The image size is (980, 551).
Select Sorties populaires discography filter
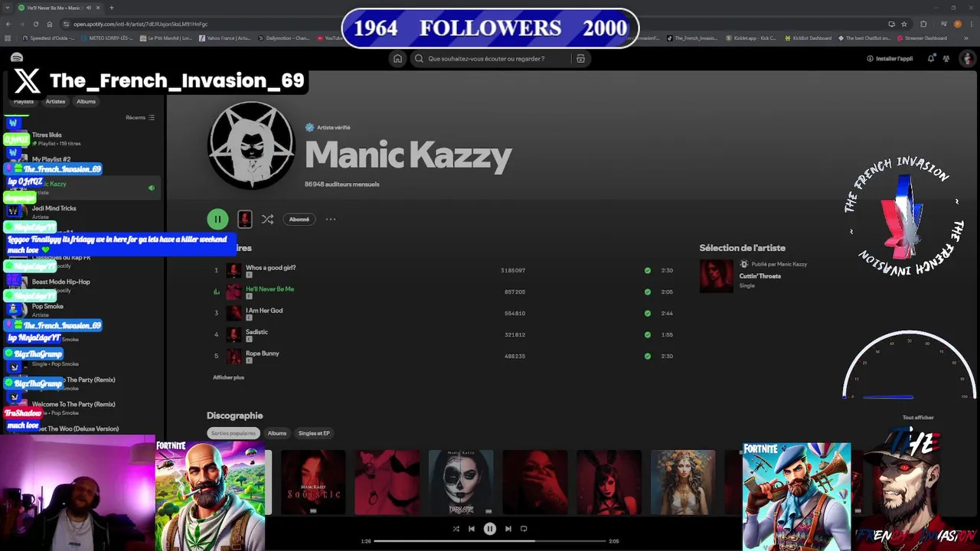coord(234,433)
